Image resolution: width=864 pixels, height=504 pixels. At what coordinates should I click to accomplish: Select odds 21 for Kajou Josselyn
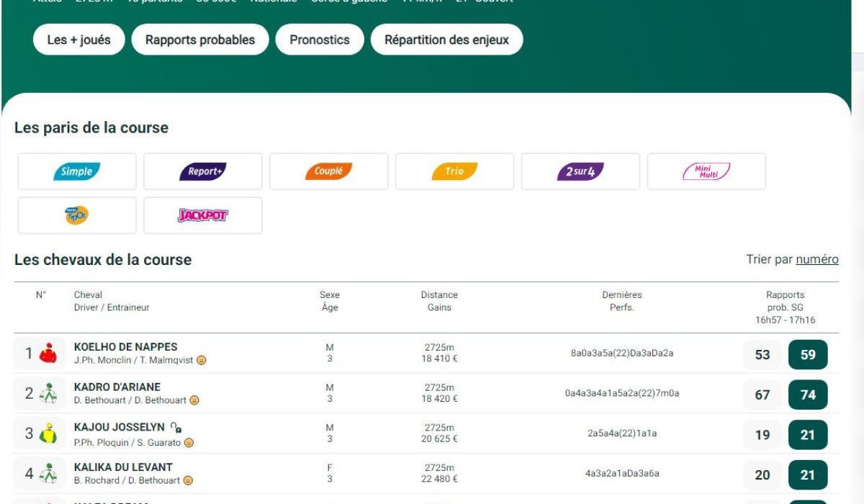coord(808,435)
